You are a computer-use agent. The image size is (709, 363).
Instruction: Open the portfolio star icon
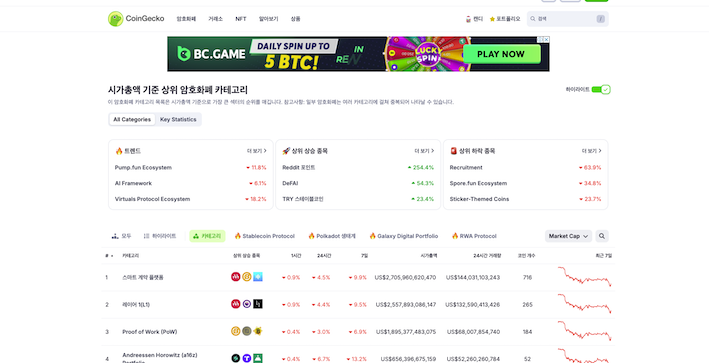click(x=492, y=19)
